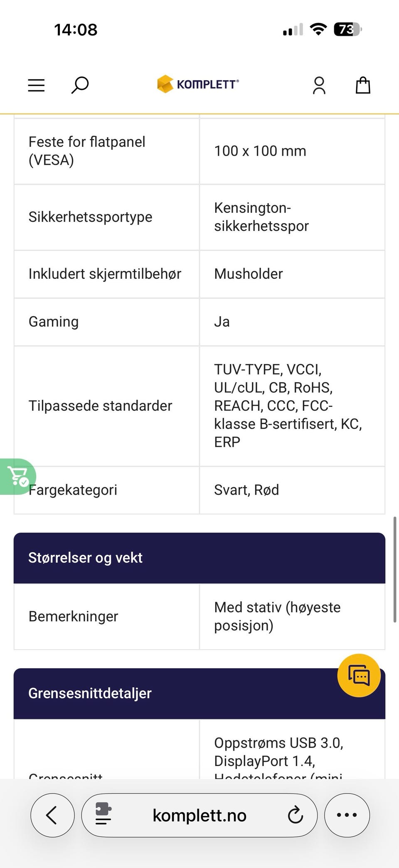The height and width of the screenshot is (868, 399).
Task: Tap the 100 x 100 mm VESA value
Action: click(x=260, y=151)
